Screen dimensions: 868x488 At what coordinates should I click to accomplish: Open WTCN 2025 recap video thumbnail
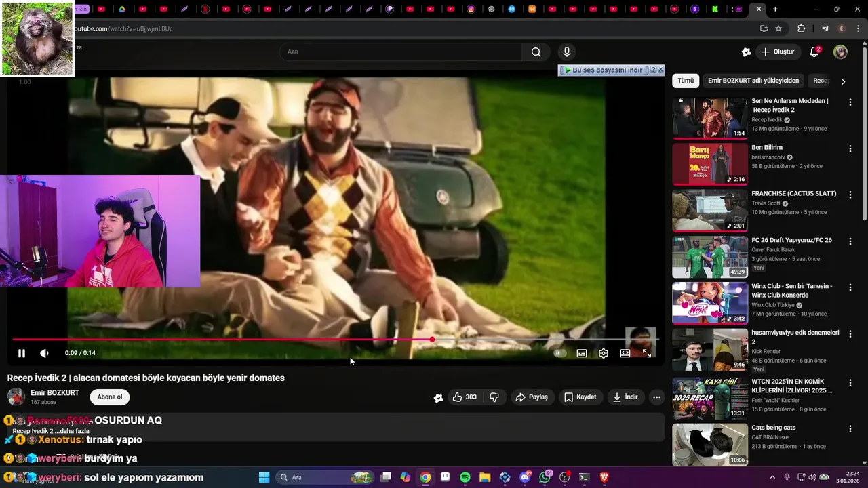coord(710,399)
